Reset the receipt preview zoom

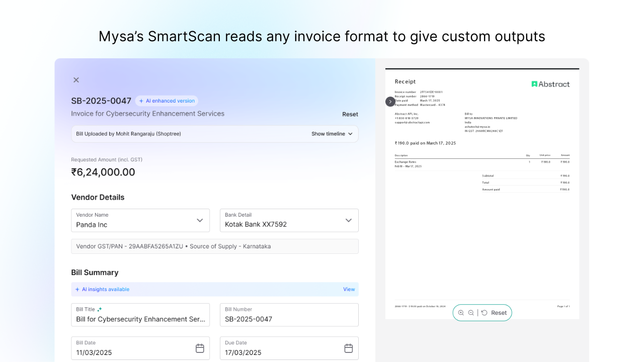click(494, 313)
